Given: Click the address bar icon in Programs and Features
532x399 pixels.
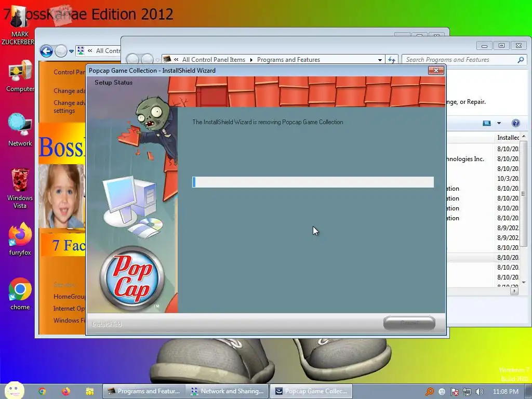Looking at the screenshot, I should (x=167, y=59).
